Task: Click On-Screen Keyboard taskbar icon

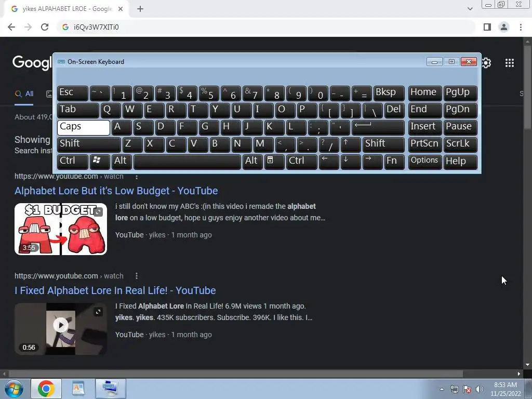Action: [x=110, y=389]
